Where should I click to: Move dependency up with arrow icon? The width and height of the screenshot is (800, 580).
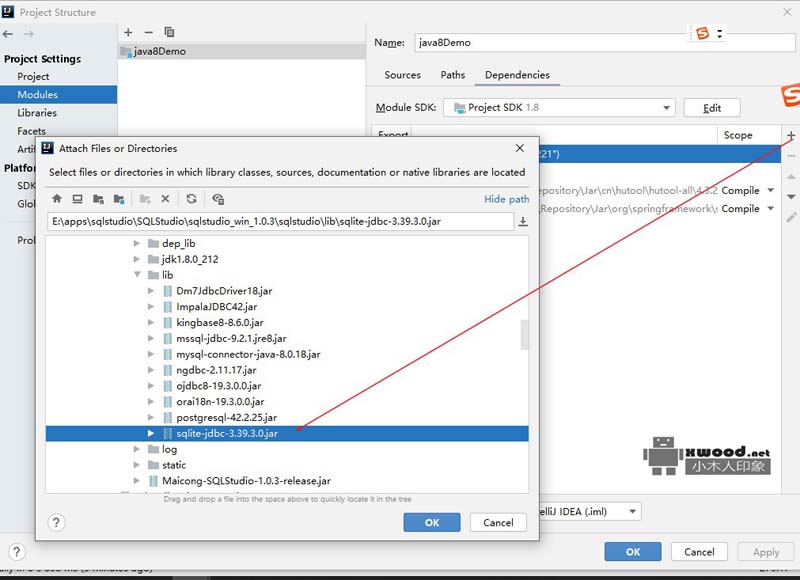(x=791, y=176)
